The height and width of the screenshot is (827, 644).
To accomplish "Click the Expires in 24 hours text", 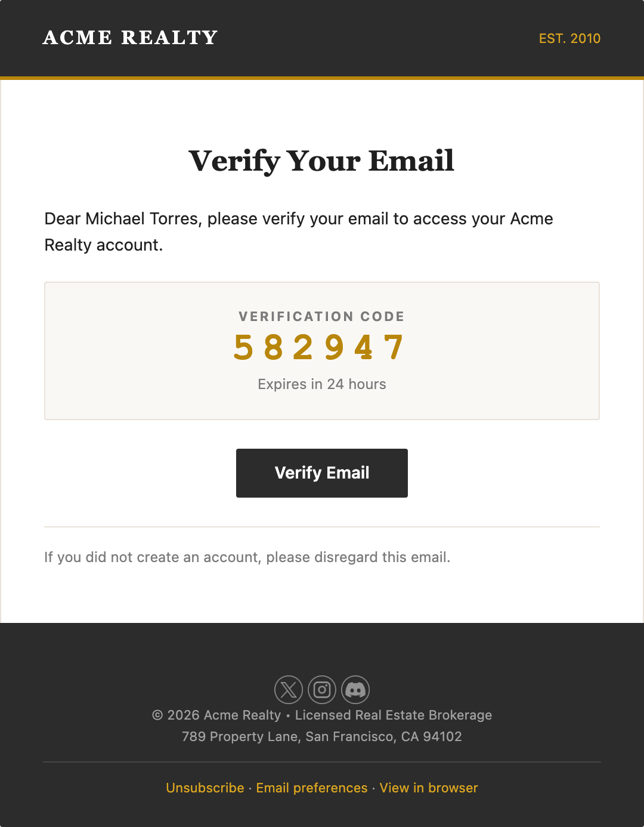I will click(322, 384).
